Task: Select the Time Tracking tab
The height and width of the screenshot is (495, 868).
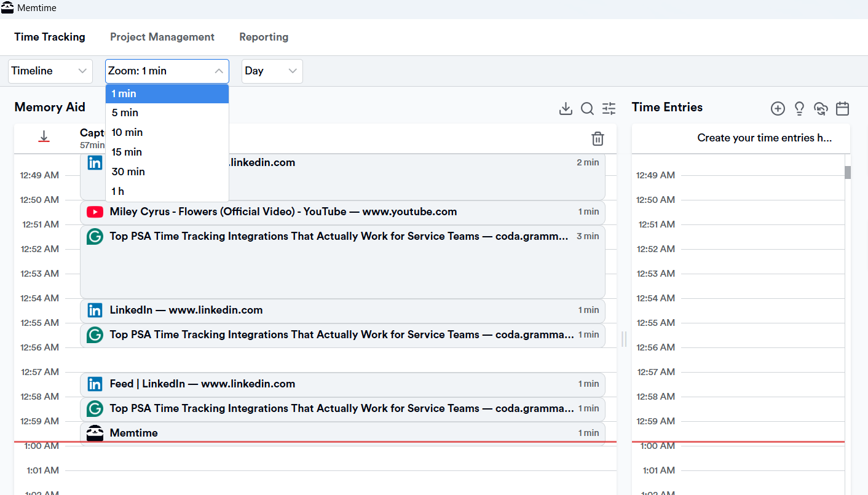Action: click(49, 37)
